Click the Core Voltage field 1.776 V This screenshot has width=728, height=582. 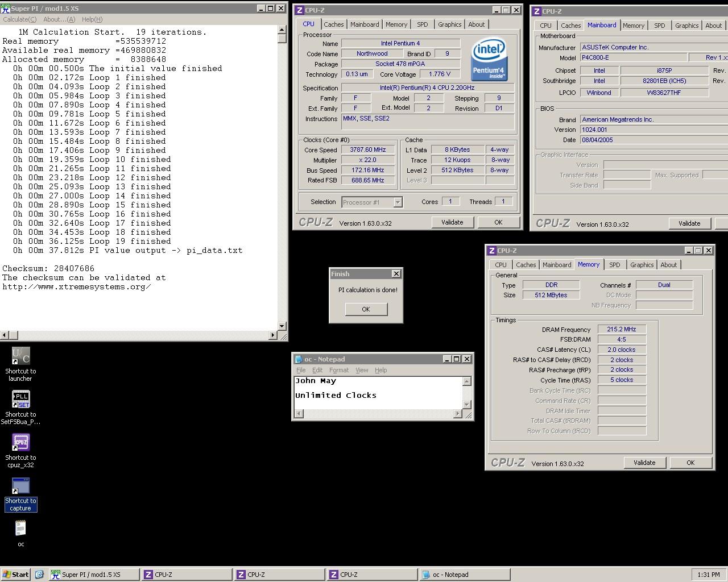(440, 74)
